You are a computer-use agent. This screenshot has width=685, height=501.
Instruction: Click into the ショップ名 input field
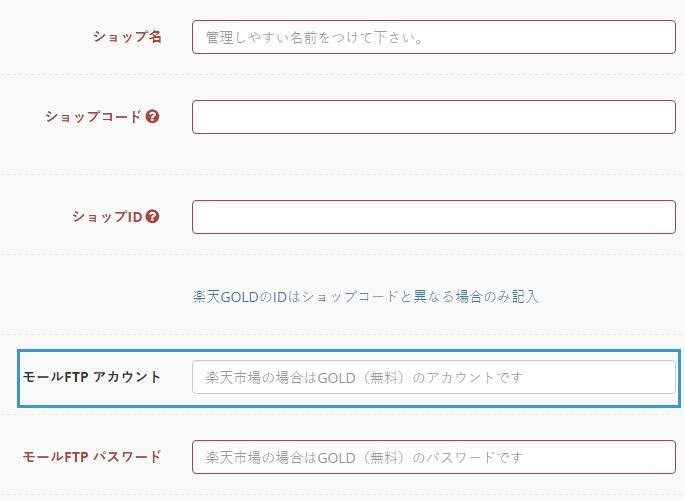[434, 37]
